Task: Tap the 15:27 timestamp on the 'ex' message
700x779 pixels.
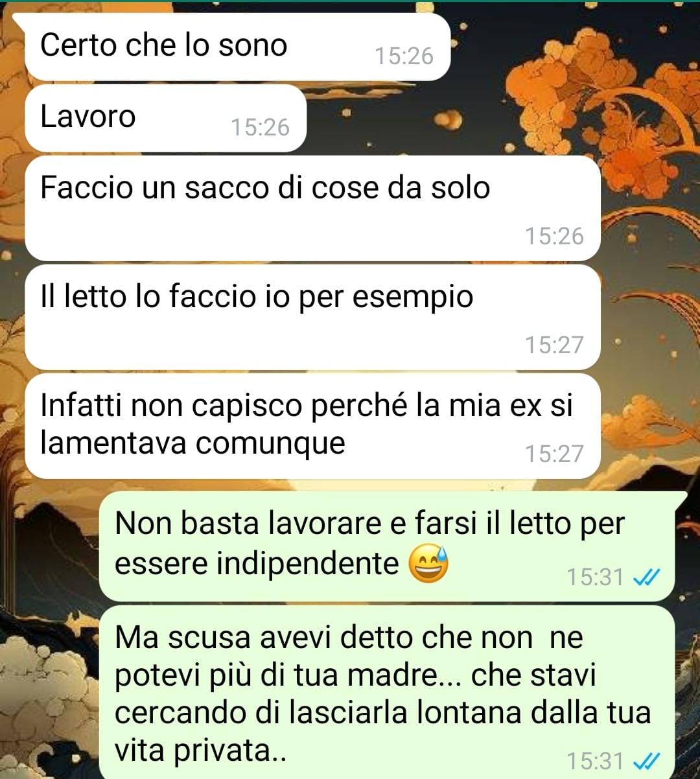Action: point(554,454)
